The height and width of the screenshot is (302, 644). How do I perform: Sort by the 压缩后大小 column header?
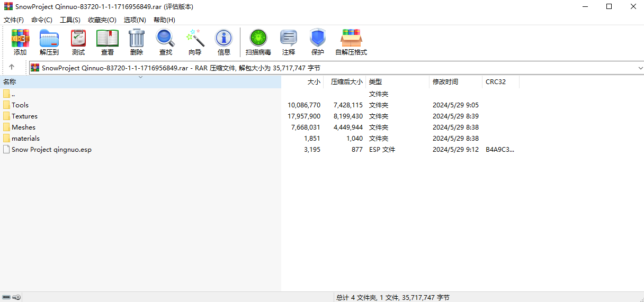tap(345, 82)
